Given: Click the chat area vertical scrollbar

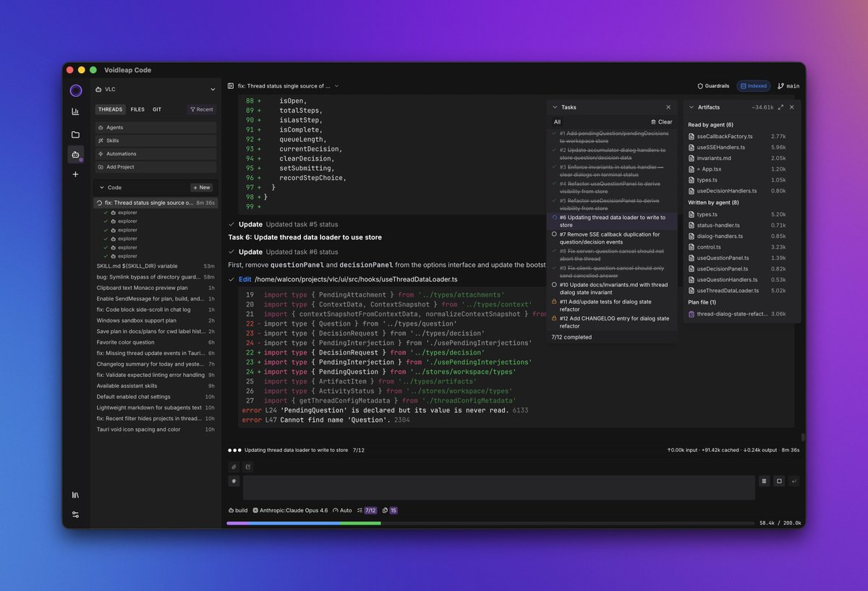Looking at the screenshot, I should tap(802, 438).
